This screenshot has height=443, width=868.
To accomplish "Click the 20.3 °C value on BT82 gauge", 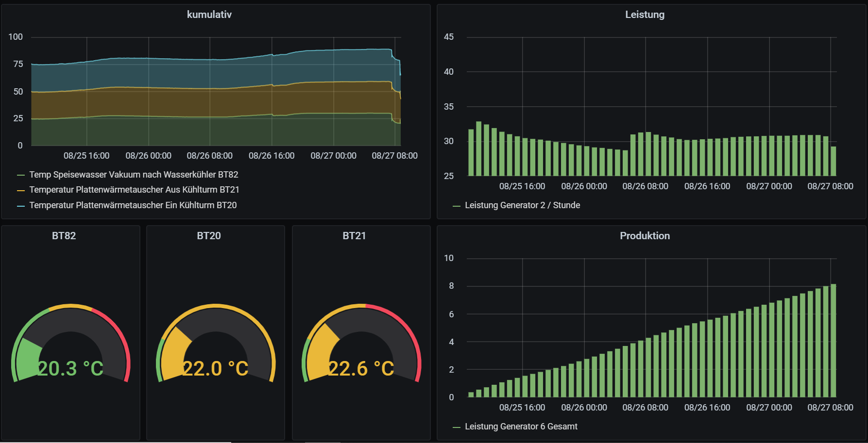I will (70, 368).
